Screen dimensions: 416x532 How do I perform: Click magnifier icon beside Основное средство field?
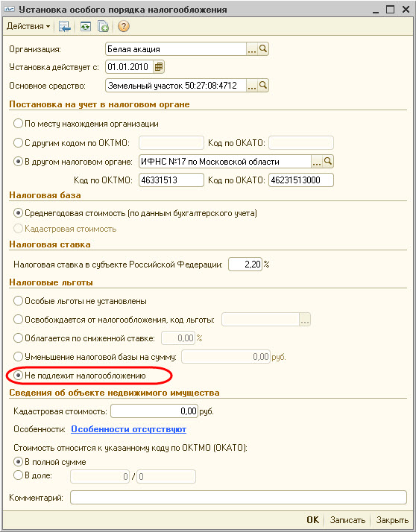pos(263,85)
